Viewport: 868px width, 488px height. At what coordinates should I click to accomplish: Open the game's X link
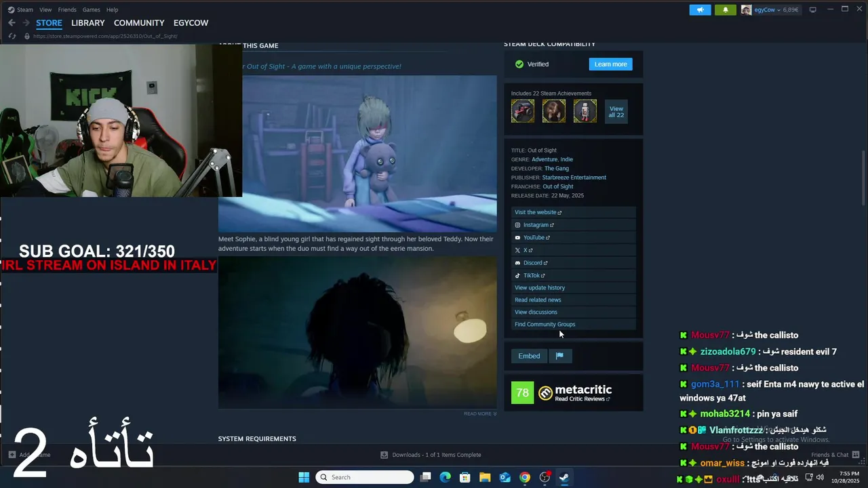click(x=574, y=250)
